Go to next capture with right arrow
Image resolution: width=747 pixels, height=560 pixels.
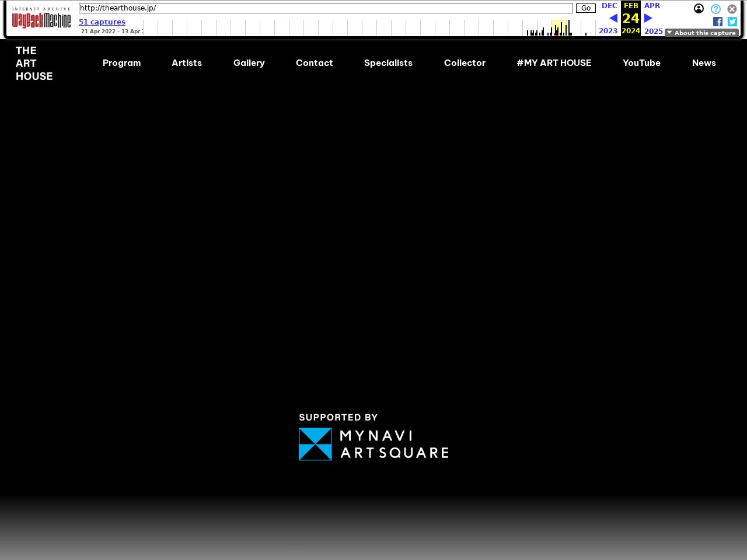[648, 18]
